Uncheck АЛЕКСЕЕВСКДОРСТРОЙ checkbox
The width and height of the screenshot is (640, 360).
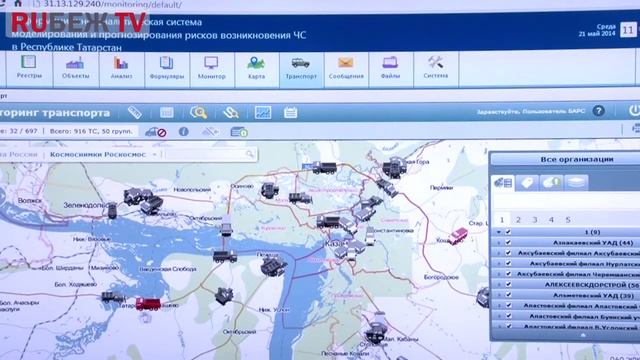pos(508,284)
